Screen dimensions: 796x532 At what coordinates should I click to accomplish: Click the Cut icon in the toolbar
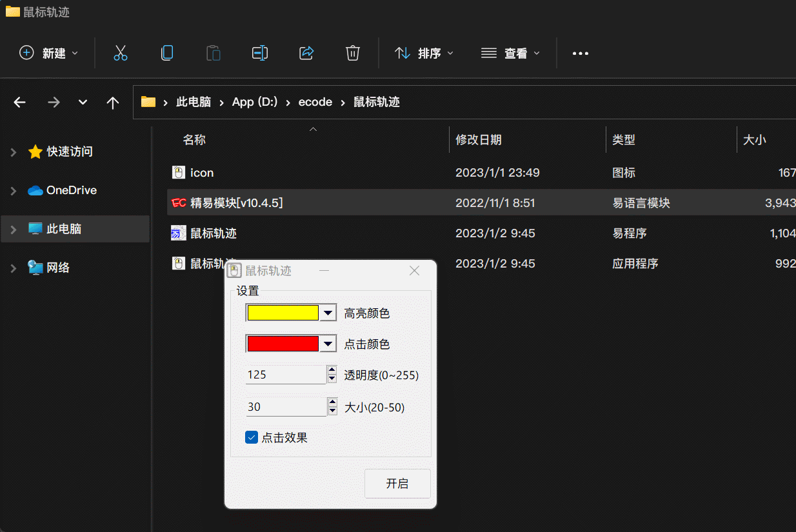click(x=121, y=53)
